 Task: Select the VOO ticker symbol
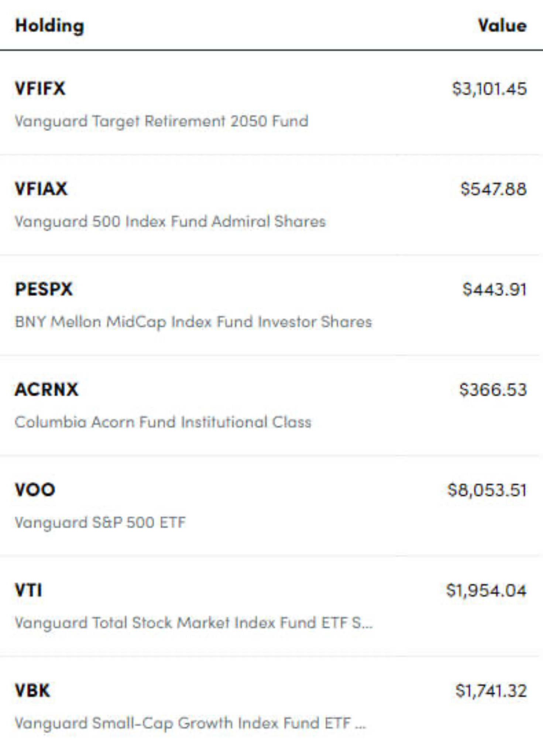click(35, 490)
